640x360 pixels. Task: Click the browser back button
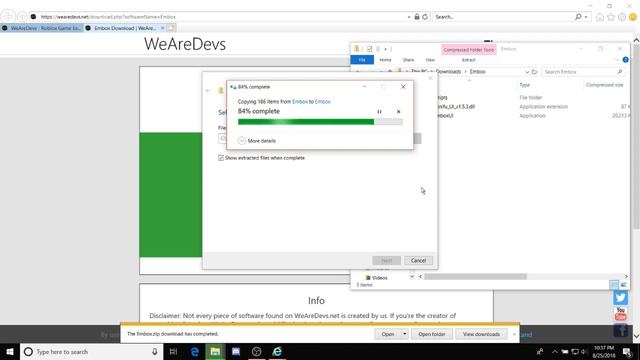tap(8, 16)
